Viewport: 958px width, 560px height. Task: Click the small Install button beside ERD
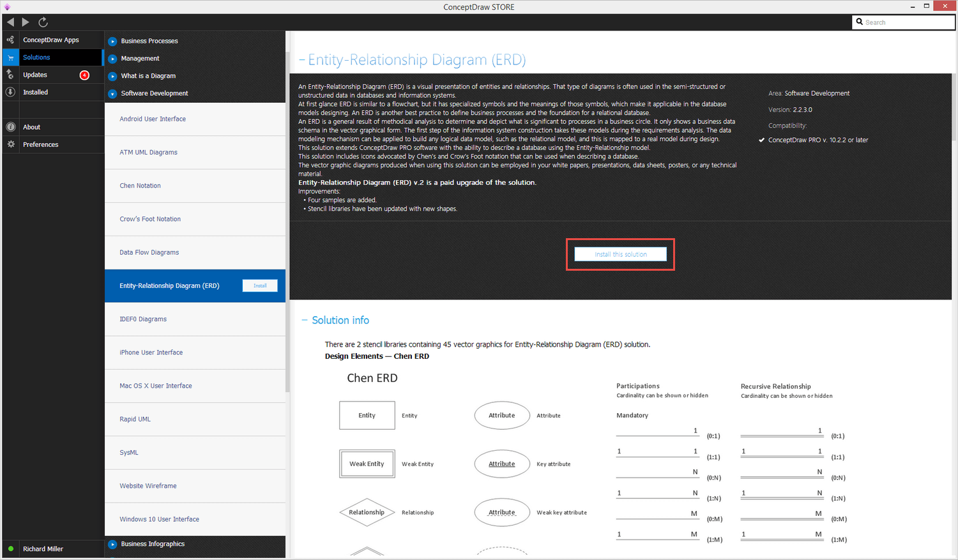pyautogui.click(x=260, y=285)
